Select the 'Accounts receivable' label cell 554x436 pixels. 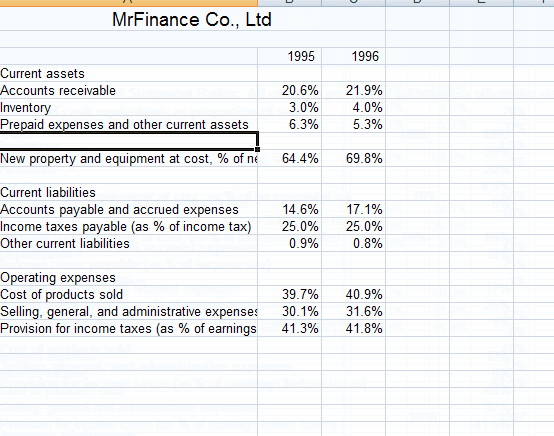pos(129,90)
